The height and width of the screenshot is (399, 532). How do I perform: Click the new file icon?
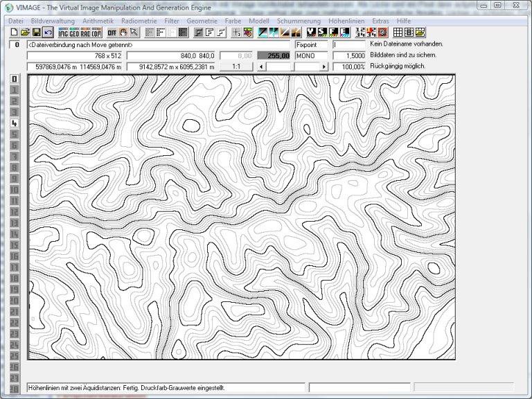[x=14, y=33]
